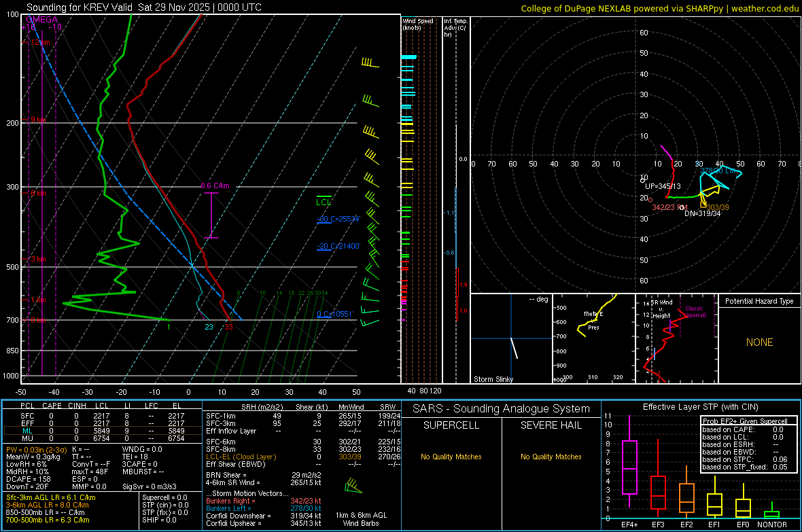Image resolution: width=802 pixels, height=532 pixels.
Task: Click the 'SFC-6km' kinematics row
Action: point(303,442)
